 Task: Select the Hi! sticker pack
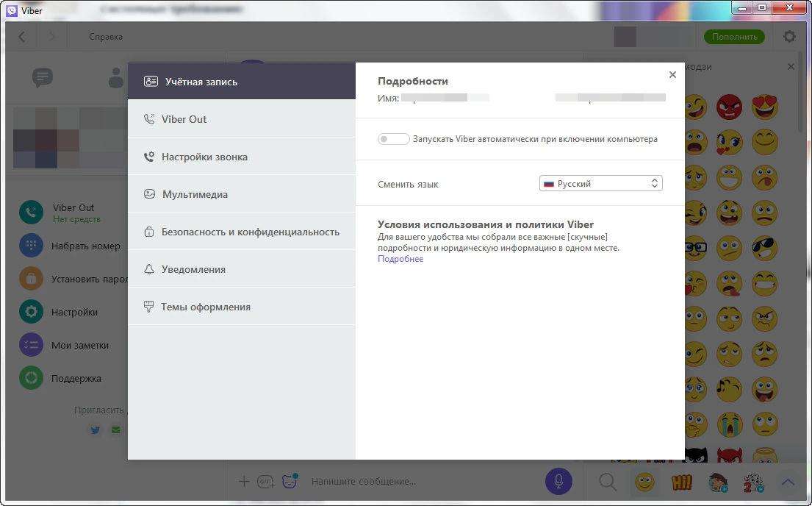tap(681, 482)
